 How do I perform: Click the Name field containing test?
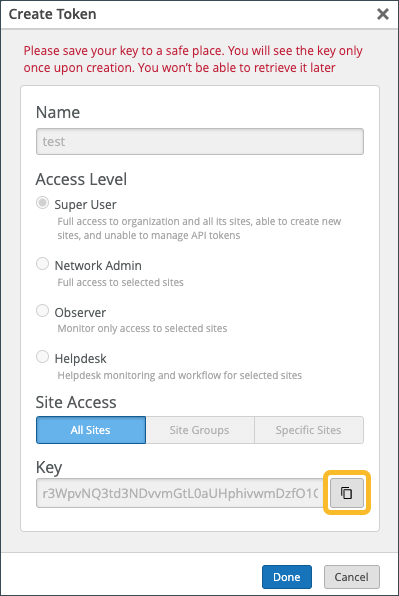(x=200, y=141)
